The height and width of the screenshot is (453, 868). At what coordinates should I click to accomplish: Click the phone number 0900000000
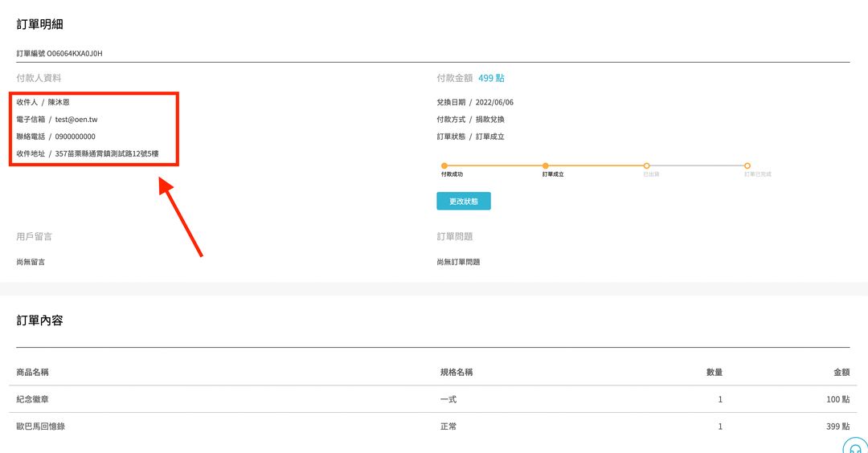click(x=75, y=137)
